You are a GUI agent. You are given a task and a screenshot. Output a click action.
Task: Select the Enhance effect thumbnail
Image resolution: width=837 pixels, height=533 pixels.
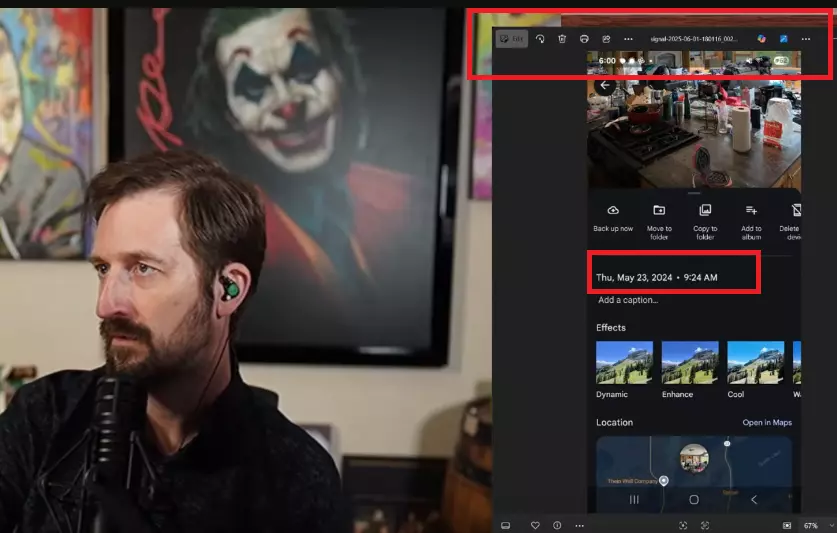pos(690,363)
